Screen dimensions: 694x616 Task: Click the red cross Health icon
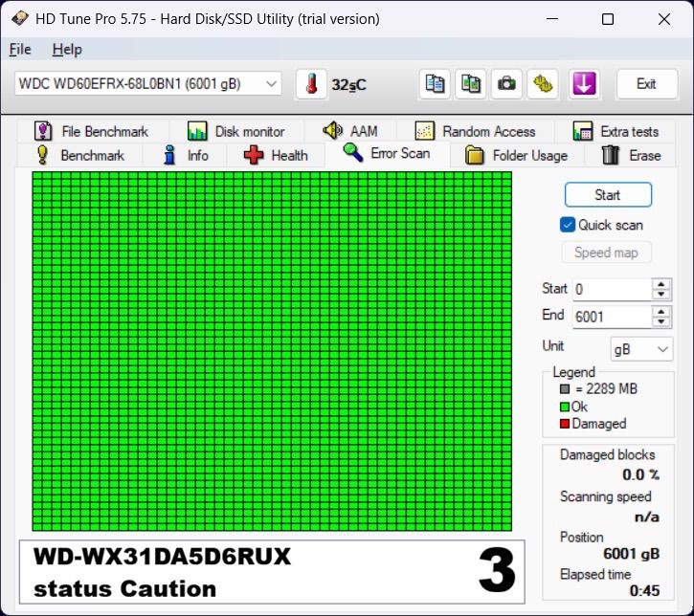(x=254, y=155)
